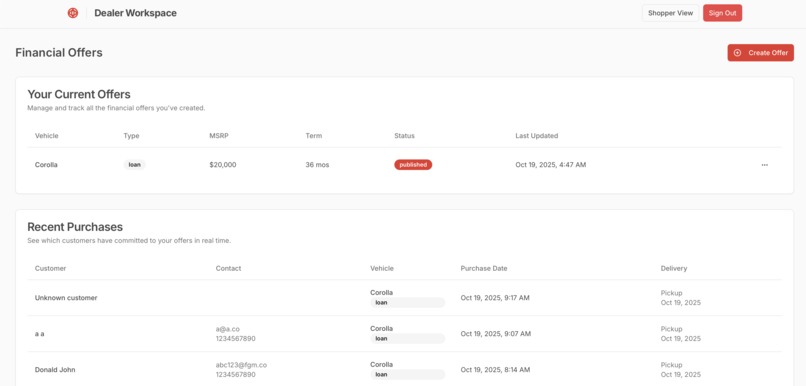Click the red Dealer Workspace logo icon
The width and height of the screenshot is (806, 386).
click(73, 13)
